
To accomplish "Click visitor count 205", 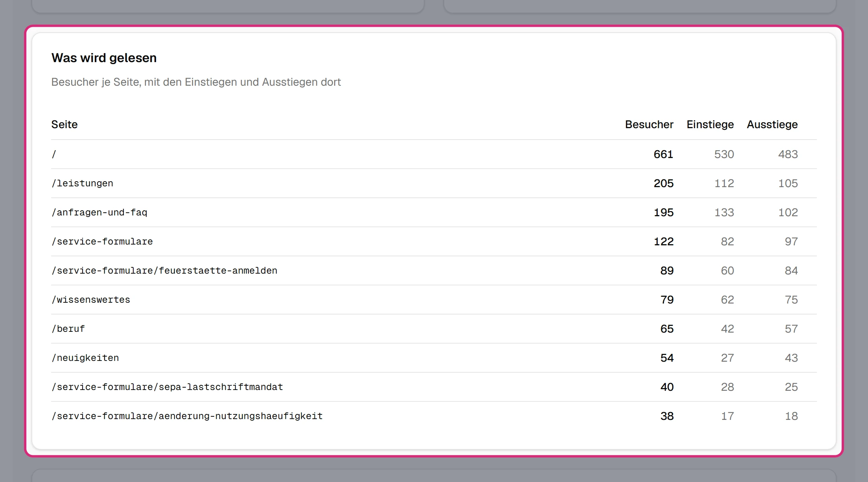I will pyautogui.click(x=663, y=183).
